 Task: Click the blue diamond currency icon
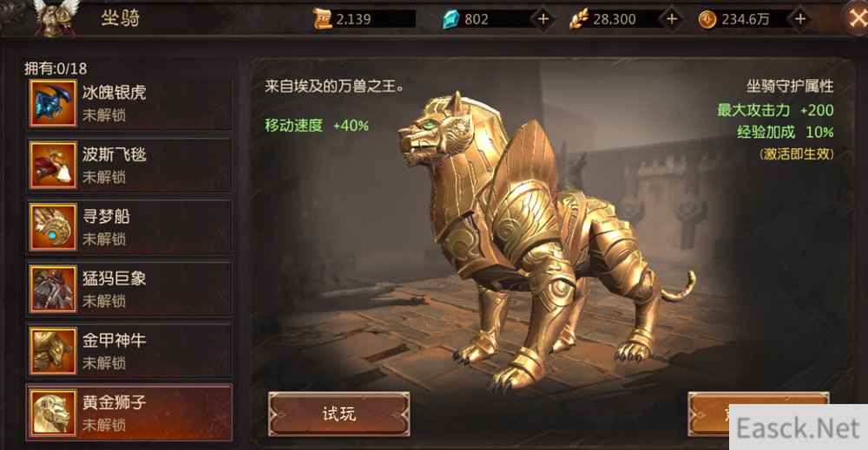[x=451, y=19]
